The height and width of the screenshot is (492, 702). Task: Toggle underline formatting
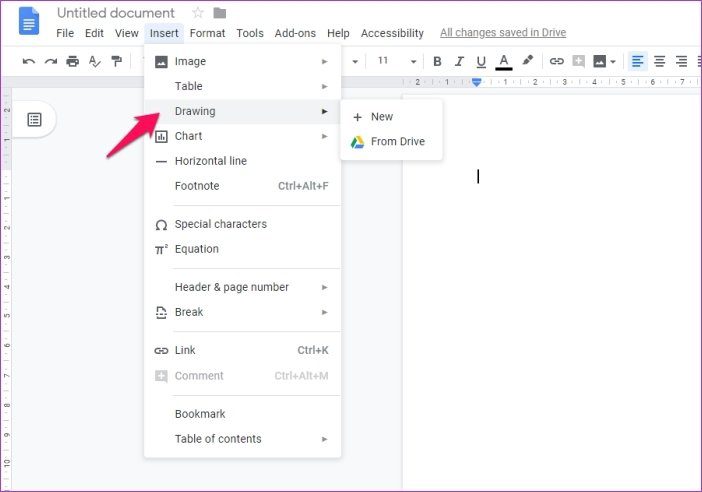[481, 62]
